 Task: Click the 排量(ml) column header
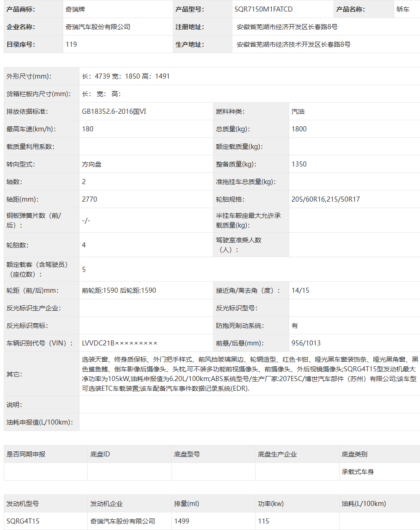click(x=187, y=504)
